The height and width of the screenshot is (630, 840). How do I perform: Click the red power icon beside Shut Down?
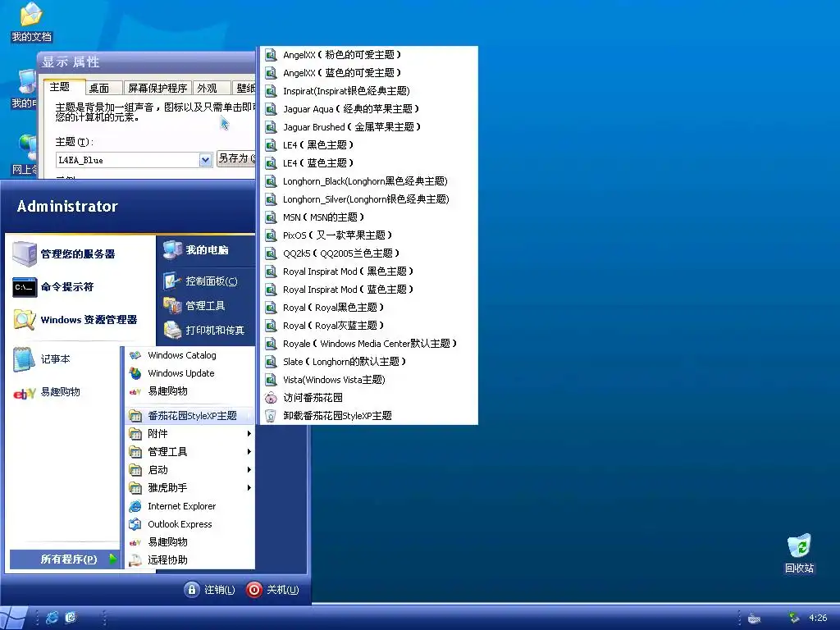(x=254, y=589)
